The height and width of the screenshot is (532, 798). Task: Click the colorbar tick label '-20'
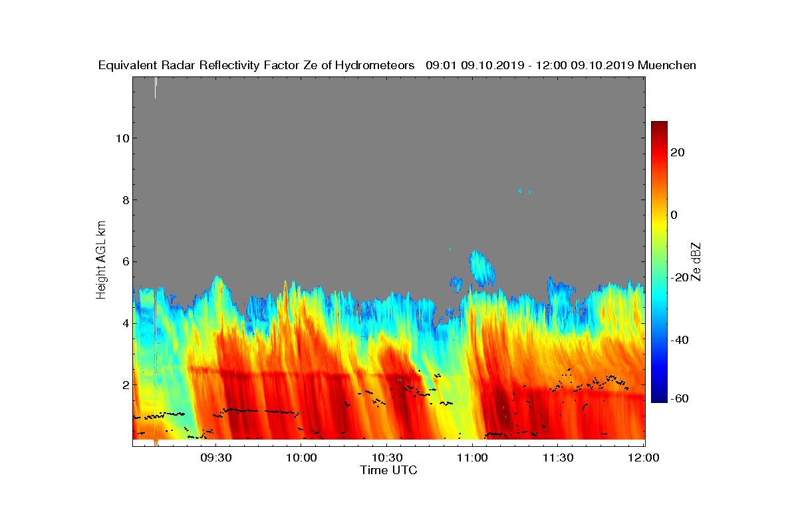pos(680,277)
